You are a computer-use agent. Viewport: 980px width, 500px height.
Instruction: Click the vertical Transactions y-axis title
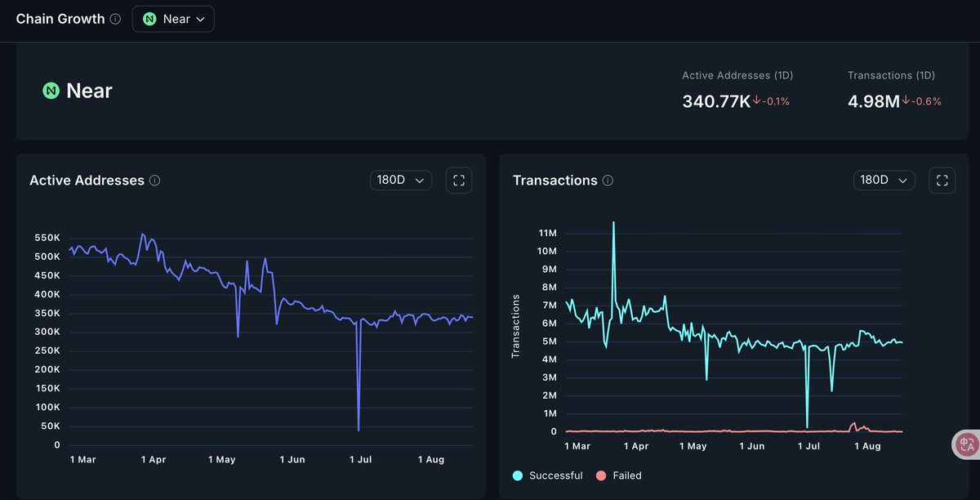coord(516,326)
